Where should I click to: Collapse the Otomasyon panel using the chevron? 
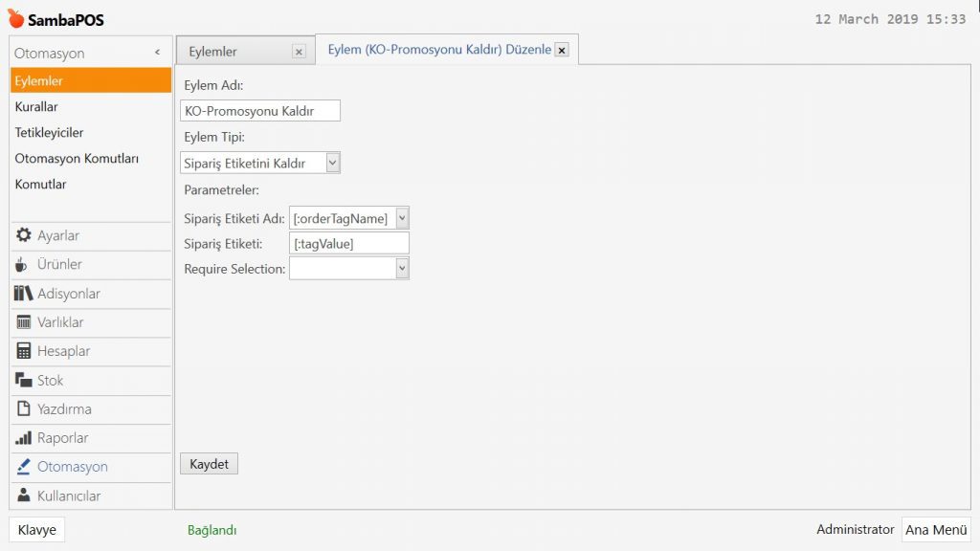pos(157,53)
